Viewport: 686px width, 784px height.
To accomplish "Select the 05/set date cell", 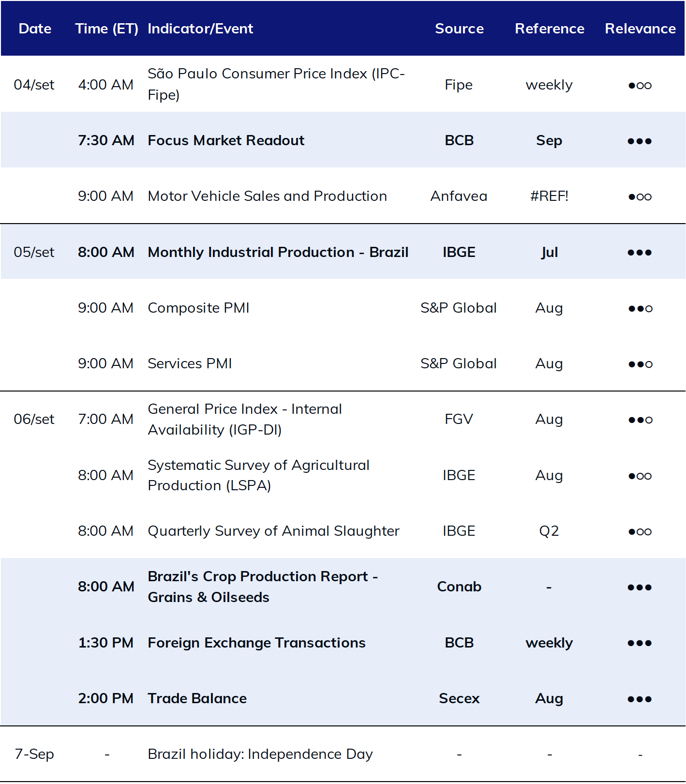I will [x=34, y=252].
